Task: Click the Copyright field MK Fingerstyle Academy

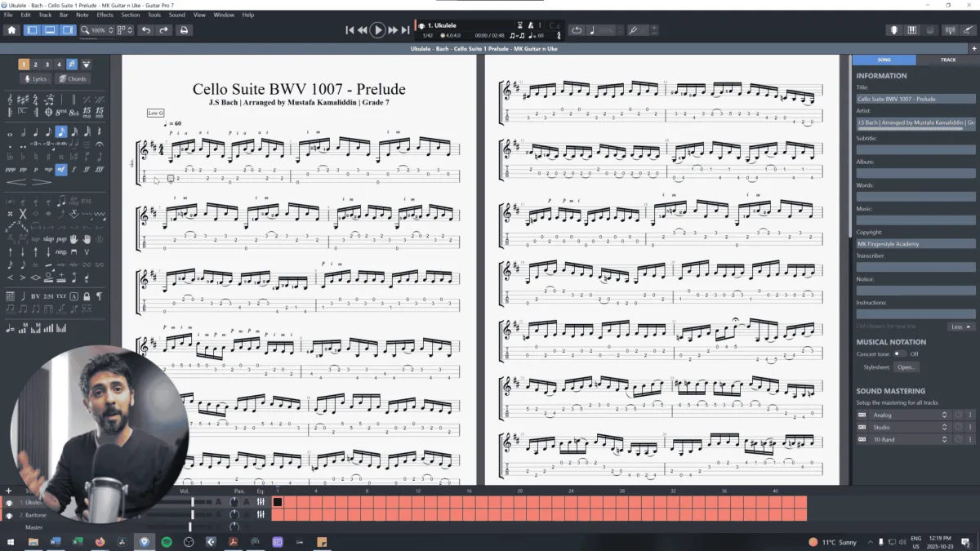Action: pyautogui.click(x=915, y=243)
